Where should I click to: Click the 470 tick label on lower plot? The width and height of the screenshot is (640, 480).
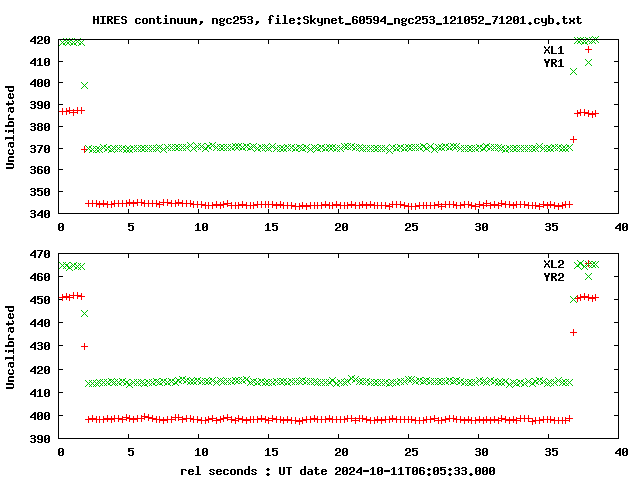coord(40,254)
